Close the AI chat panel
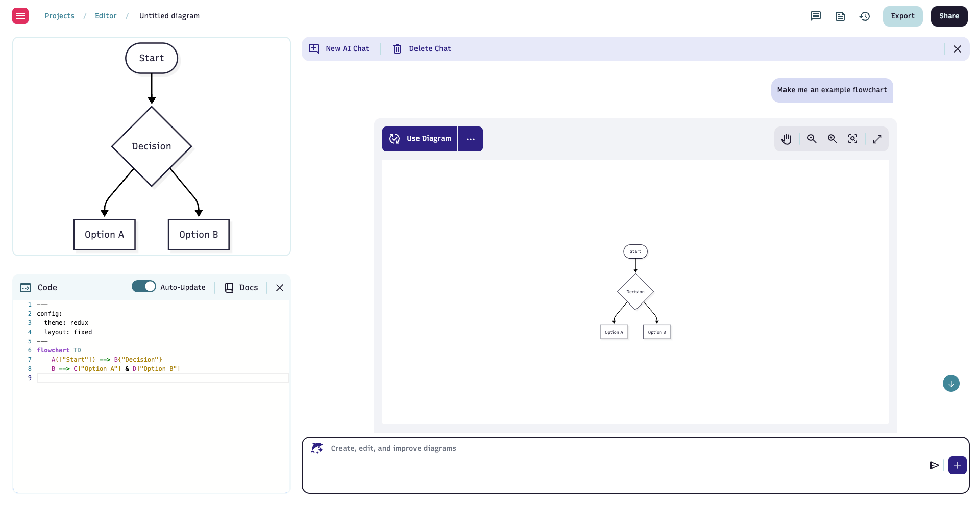This screenshot has width=980, height=506. click(x=958, y=49)
